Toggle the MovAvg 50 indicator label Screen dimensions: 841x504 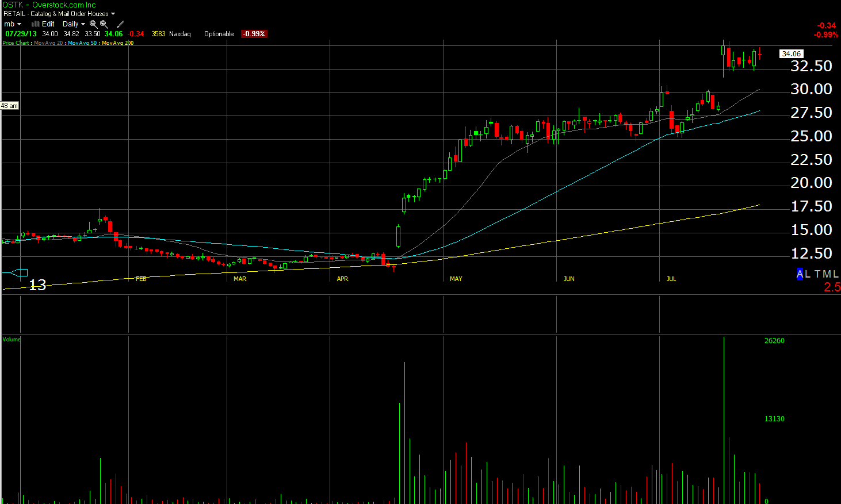pos(82,43)
